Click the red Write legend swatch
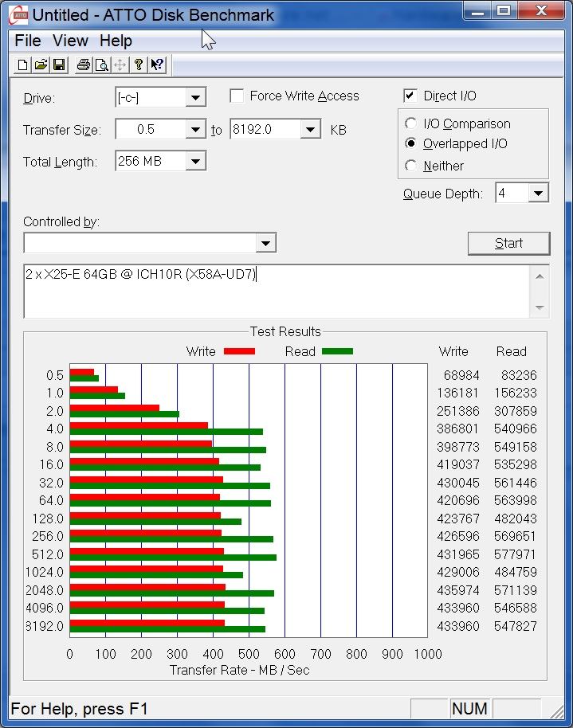Image resolution: width=573 pixels, height=728 pixels. coord(239,351)
